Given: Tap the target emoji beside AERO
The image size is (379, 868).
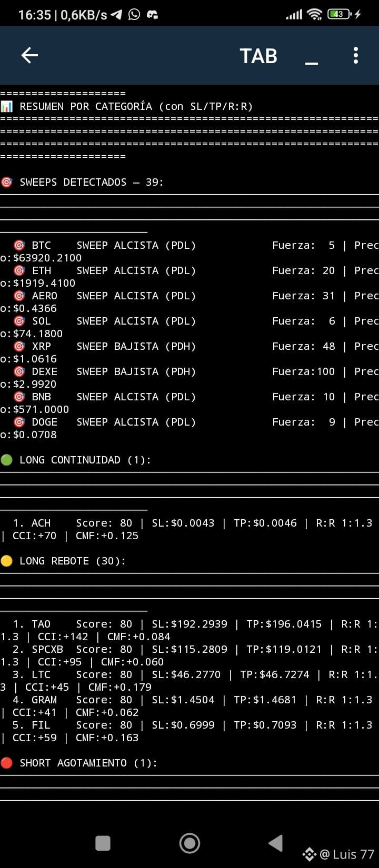Looking at the screenshot, I should pos(19,296).
